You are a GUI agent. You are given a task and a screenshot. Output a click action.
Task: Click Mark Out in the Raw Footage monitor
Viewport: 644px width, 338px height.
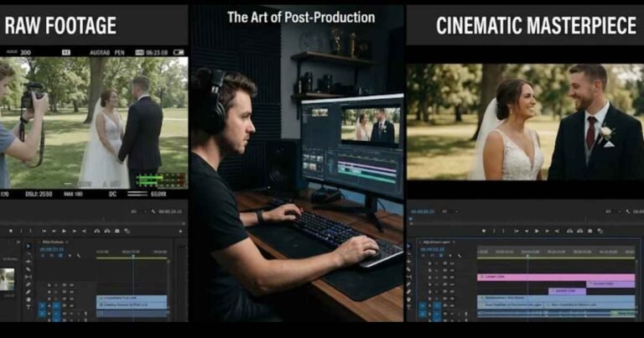point(30,231)
